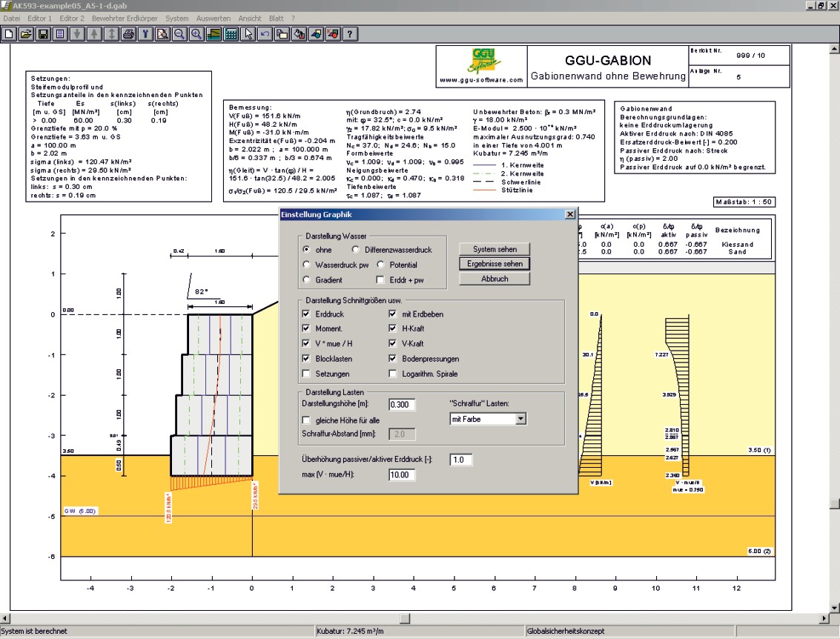
Task: Select Differenzwasserdruck option
Action: [x=356, y=250]
